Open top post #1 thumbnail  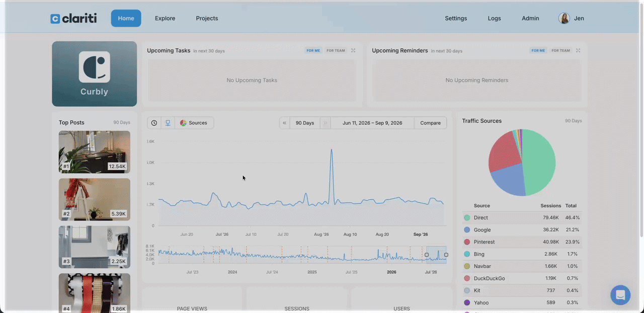pyautogui.click(x=94, y=152)
